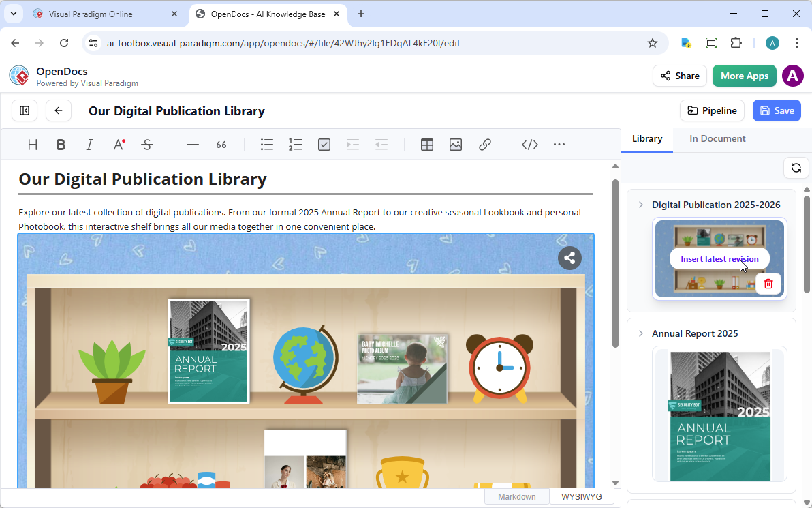Switch editor to Markdown mode
This screenshot has height=508, width=812.
[x=516, y=496]
